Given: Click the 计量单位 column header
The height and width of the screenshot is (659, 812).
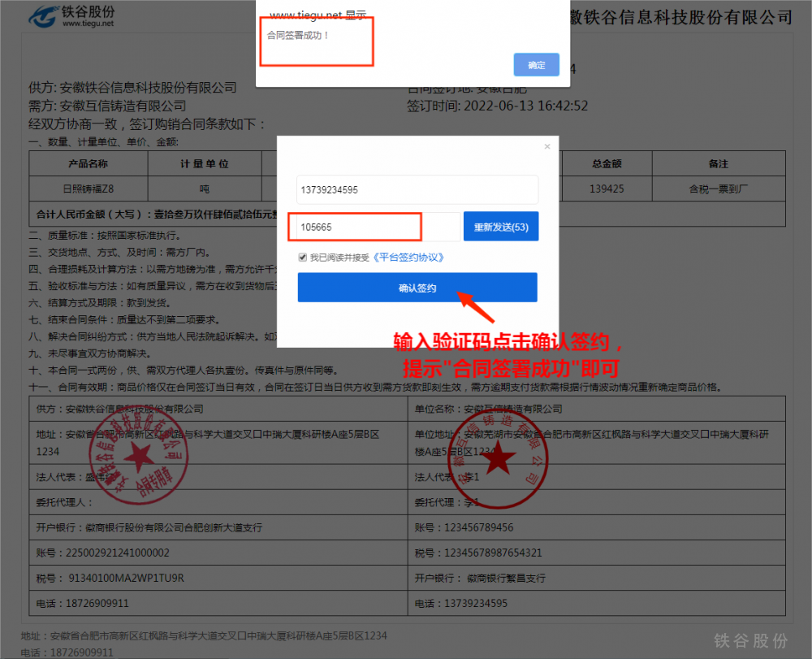Looking at the screenshot, I should coord(204,163).
